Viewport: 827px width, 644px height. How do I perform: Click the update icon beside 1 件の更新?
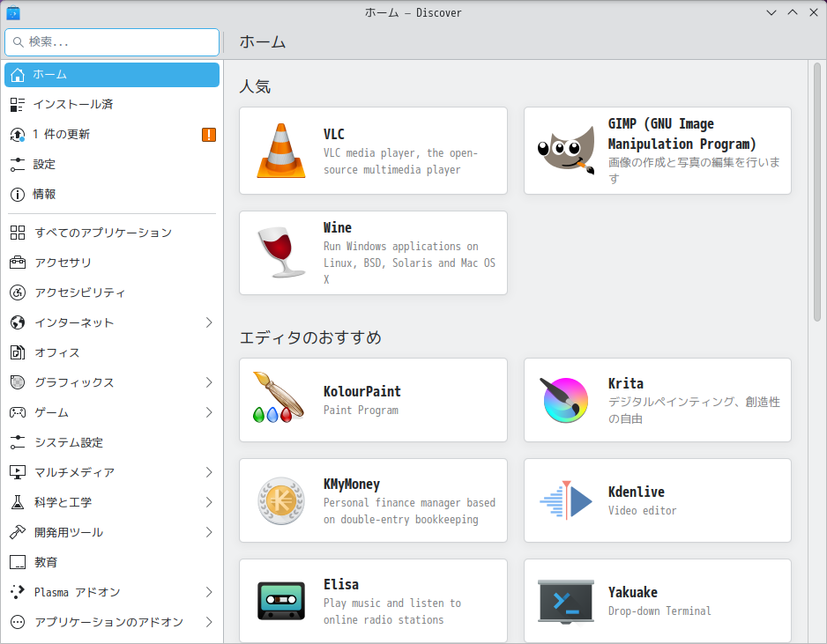coord(18,135)
